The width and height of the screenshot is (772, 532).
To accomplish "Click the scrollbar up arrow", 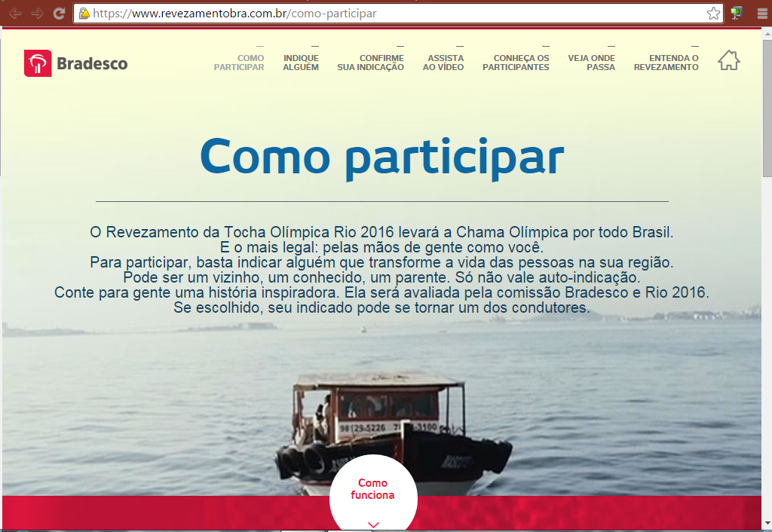I will (x=767, y=35).
